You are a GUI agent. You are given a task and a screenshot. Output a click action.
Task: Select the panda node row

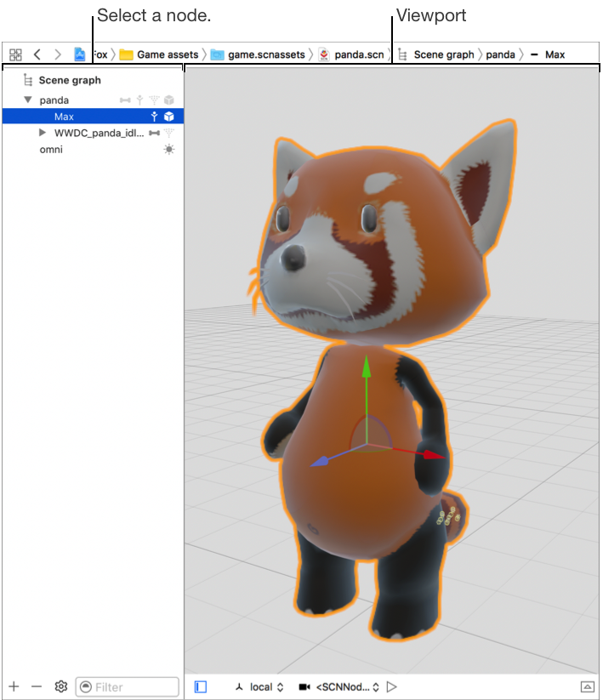(x=93, y=100)
